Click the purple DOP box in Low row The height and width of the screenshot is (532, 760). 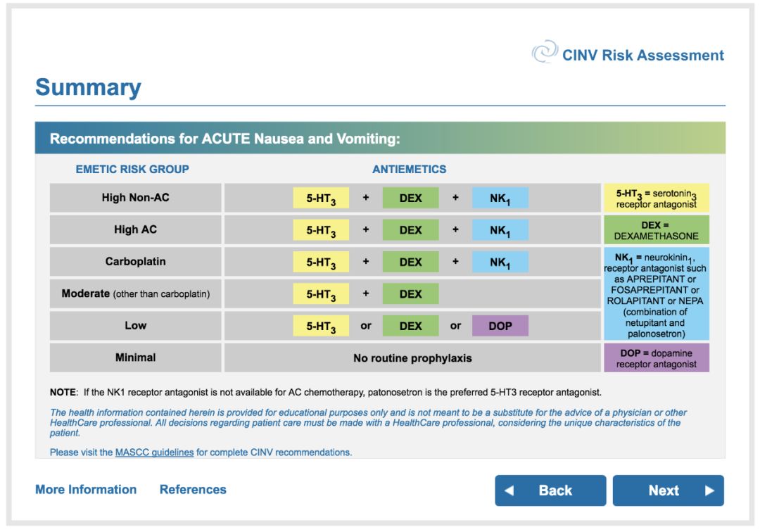click(x=500, y=326)
